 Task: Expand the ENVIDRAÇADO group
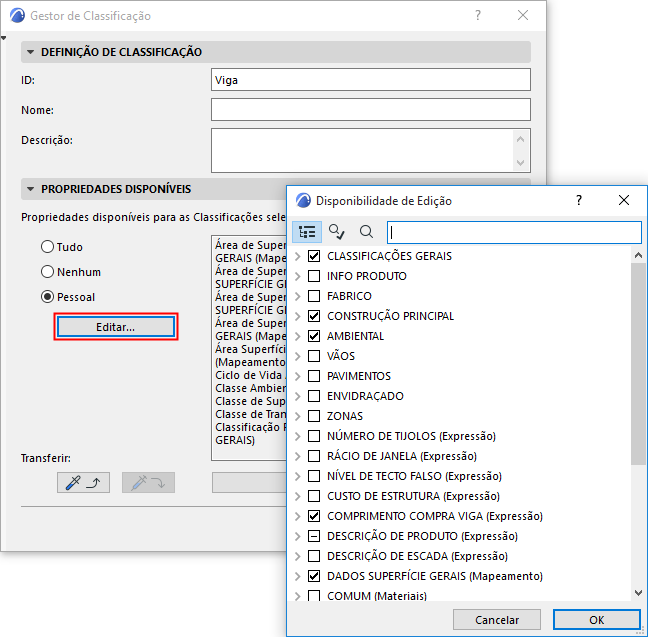(298, 396)
